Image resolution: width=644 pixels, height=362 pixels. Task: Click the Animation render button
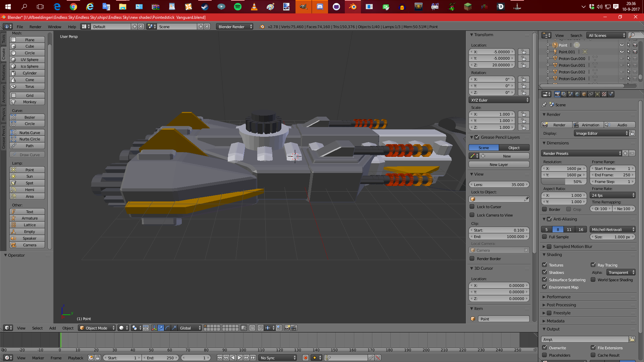[x=588, y=125]
